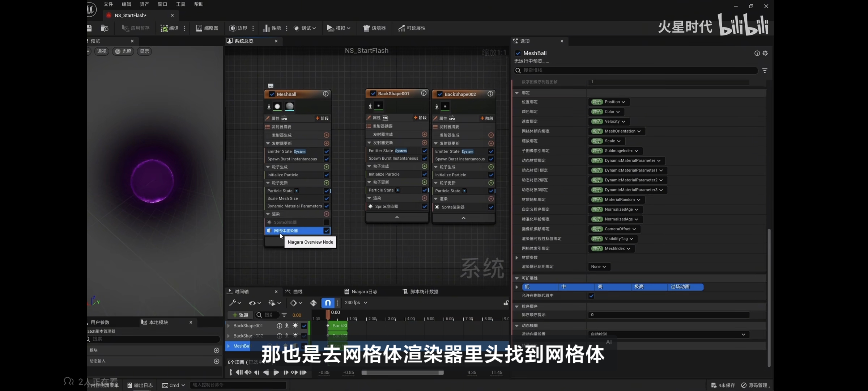Switch to the Niagara日志 tab

(x=361, y=291)
